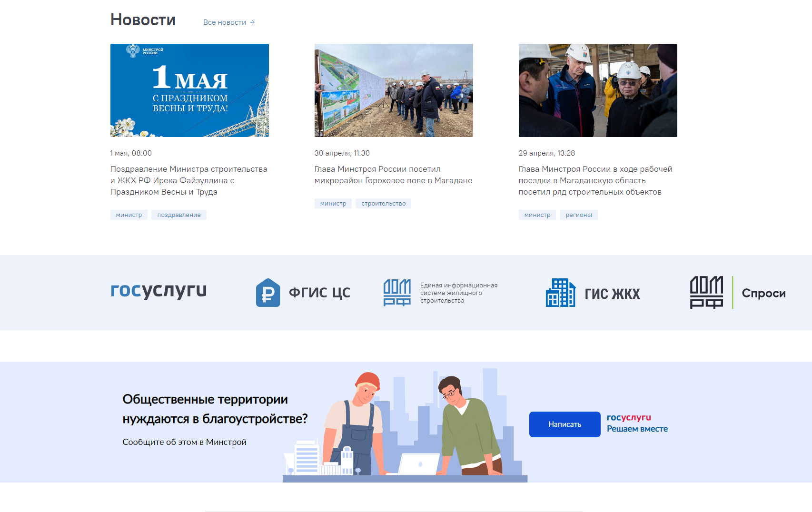Select 'министр' tag under 30 апреля news

pyautogui.click(x=333, y=204)
